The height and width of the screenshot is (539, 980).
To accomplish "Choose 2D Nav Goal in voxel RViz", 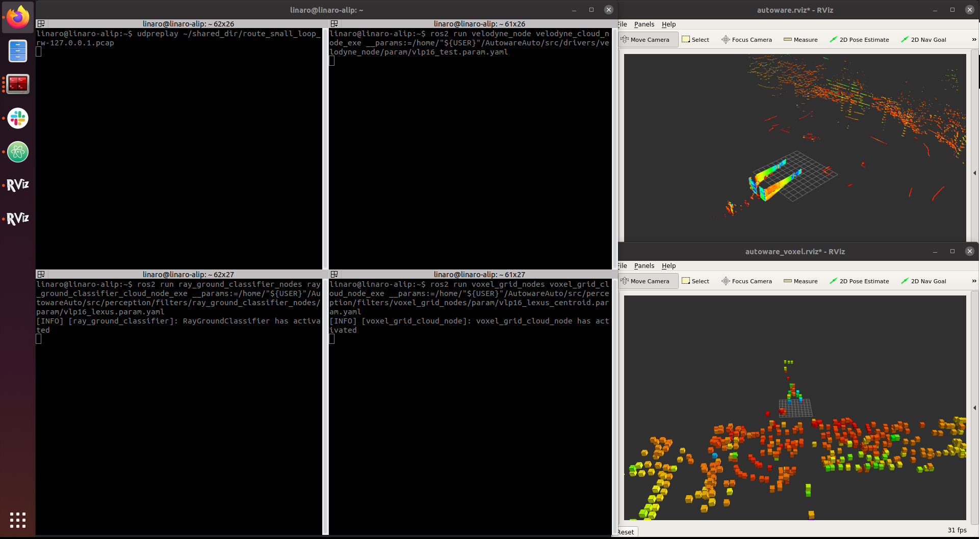I will point(923,281).
